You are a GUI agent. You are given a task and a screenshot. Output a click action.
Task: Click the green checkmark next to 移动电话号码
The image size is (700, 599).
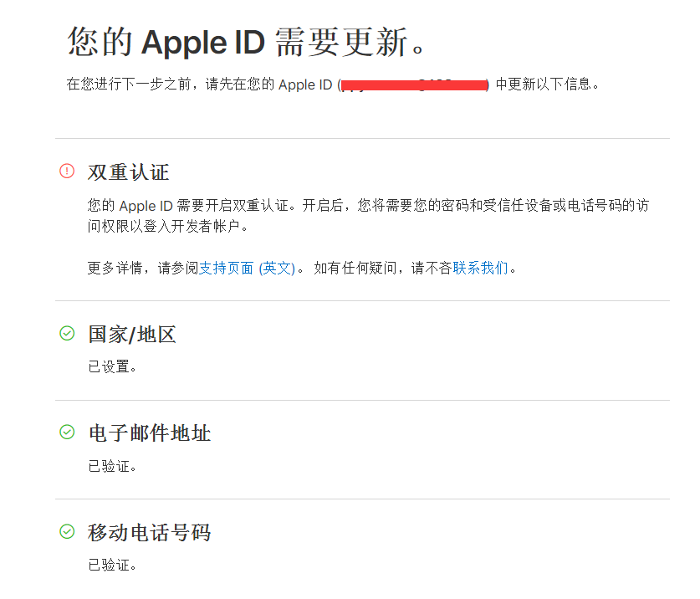coord(67,531)
